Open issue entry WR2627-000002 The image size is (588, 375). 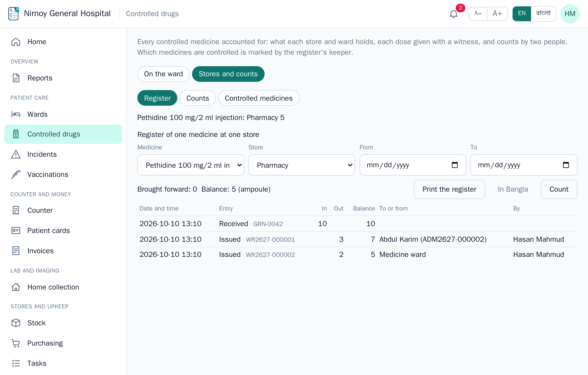pos(270,255)
